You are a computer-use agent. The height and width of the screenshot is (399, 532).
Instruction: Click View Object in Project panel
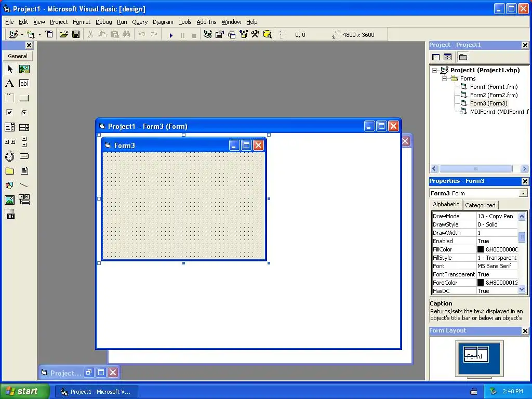tap(448, 57)
